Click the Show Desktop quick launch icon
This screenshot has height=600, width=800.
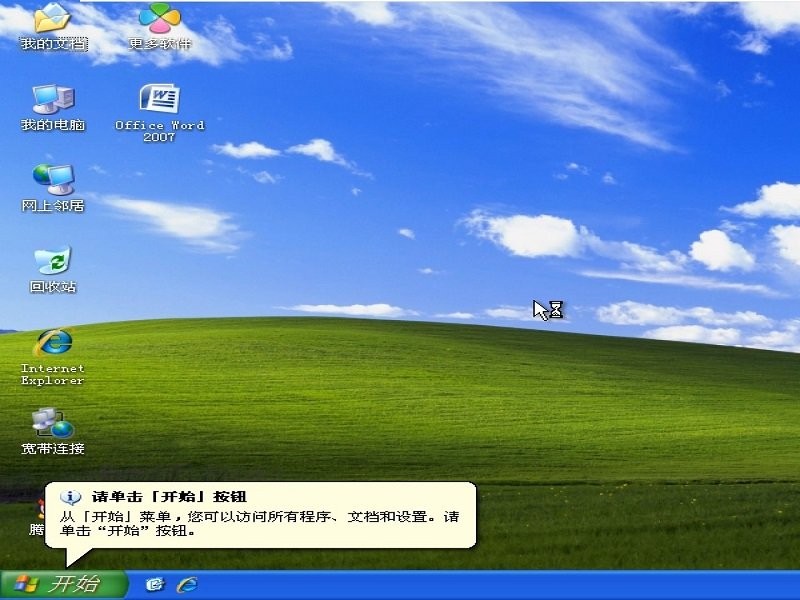point(153,585)
